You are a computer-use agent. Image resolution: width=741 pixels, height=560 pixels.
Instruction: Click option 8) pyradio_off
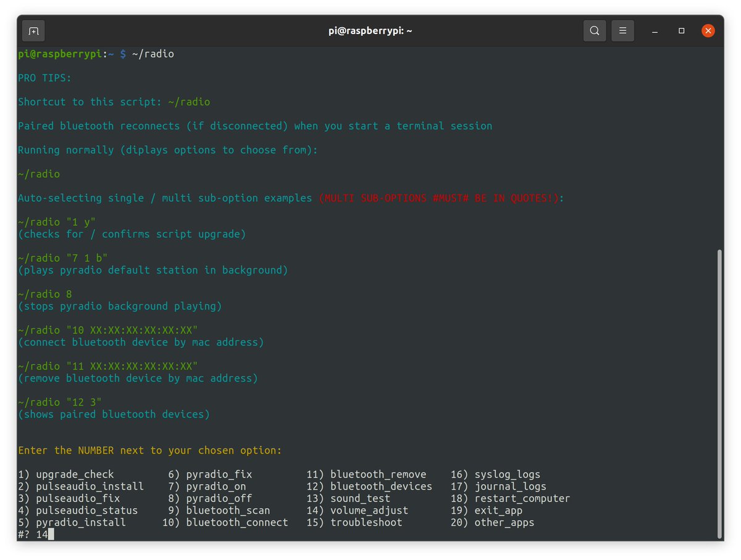[210, 498]
